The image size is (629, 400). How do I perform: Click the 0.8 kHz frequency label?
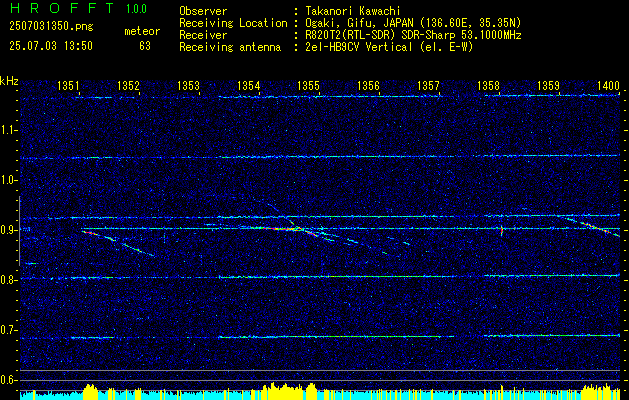[9, 280]
